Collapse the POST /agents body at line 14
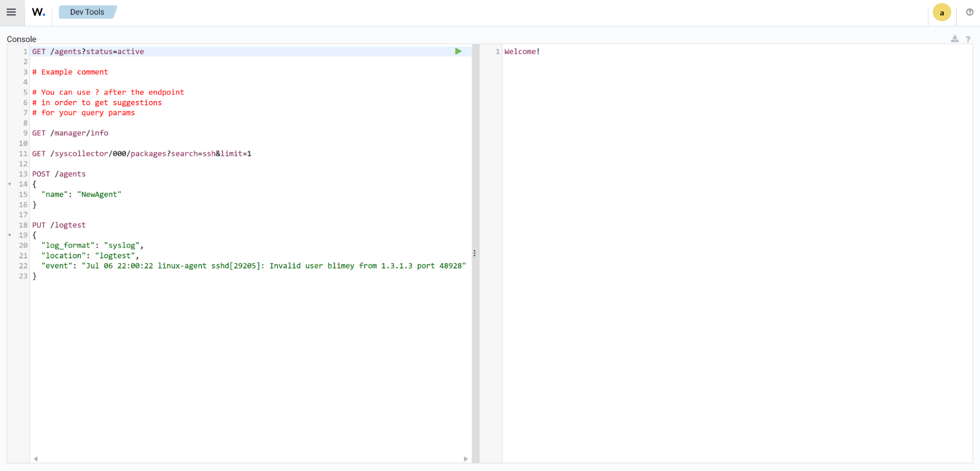The image size is (980, 471). point(10,184)
